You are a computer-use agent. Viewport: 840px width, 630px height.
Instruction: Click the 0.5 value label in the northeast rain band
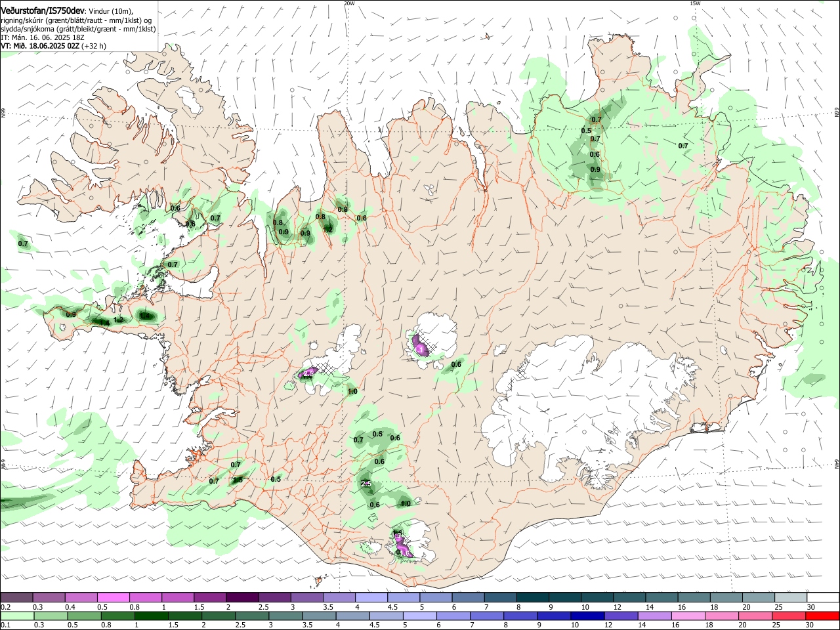point(586,131)
